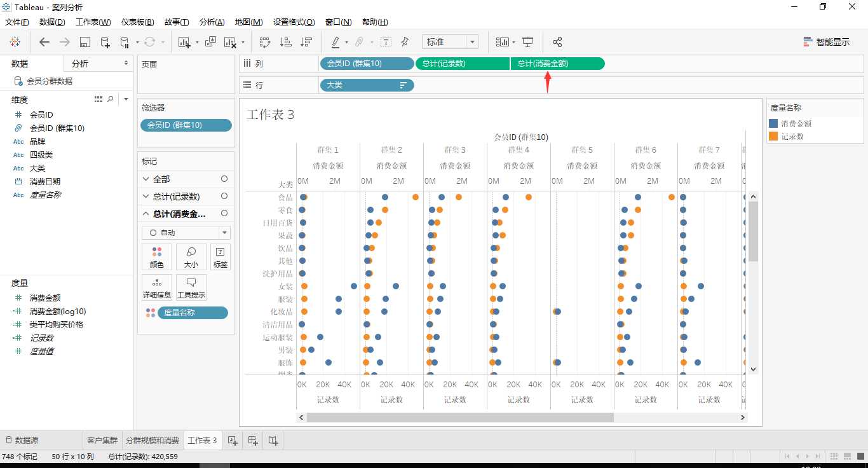Viewport: 868px width, 468px height.
Task: Open the Detail marks card button
Action: [x=157, y=287]
